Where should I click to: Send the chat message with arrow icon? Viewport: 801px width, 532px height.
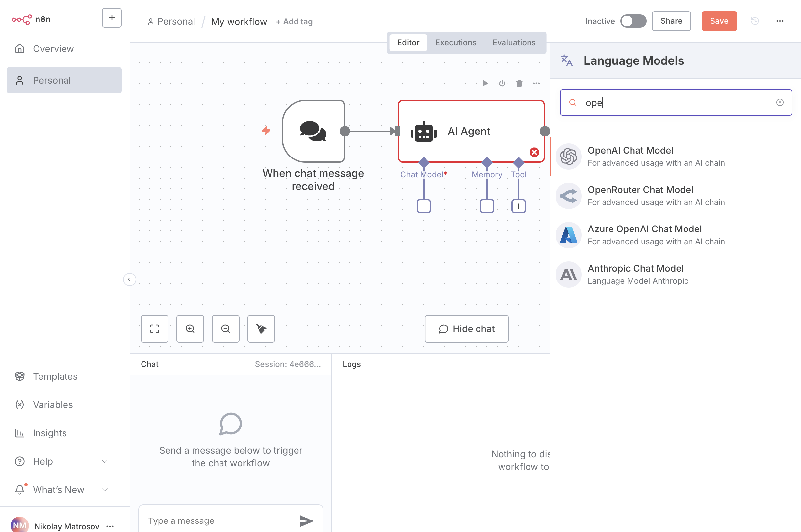coord(306,520)
